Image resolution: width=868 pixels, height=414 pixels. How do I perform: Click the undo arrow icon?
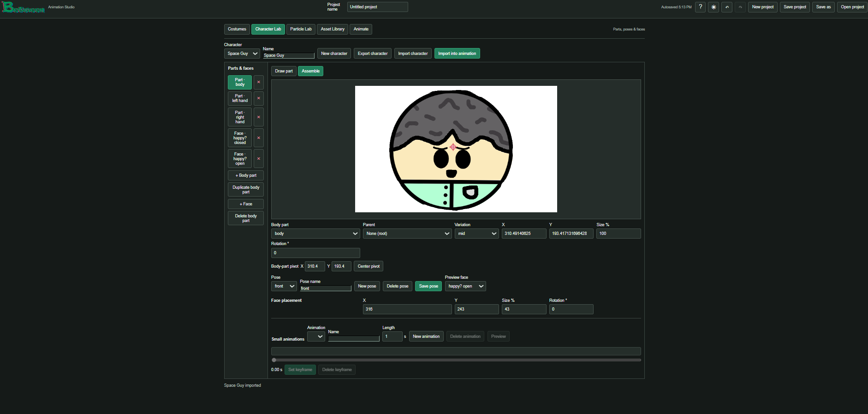(x=727, y=7)
